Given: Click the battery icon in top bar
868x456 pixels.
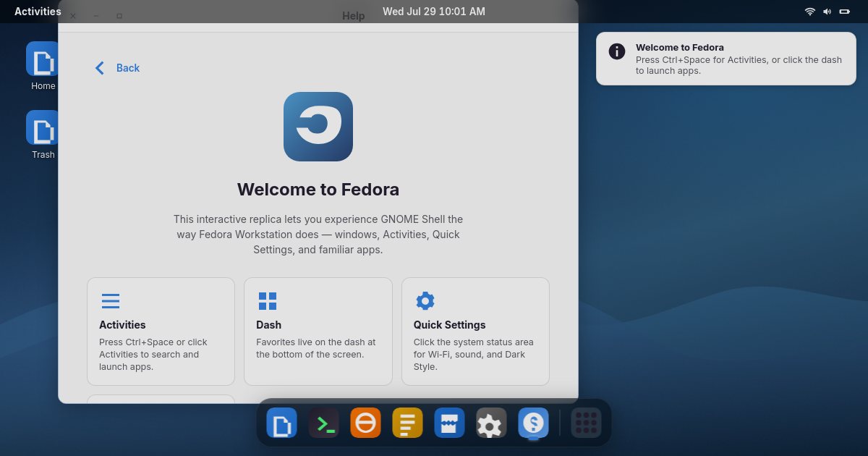Looking at the screenshot, I should (x=844, y=12).
